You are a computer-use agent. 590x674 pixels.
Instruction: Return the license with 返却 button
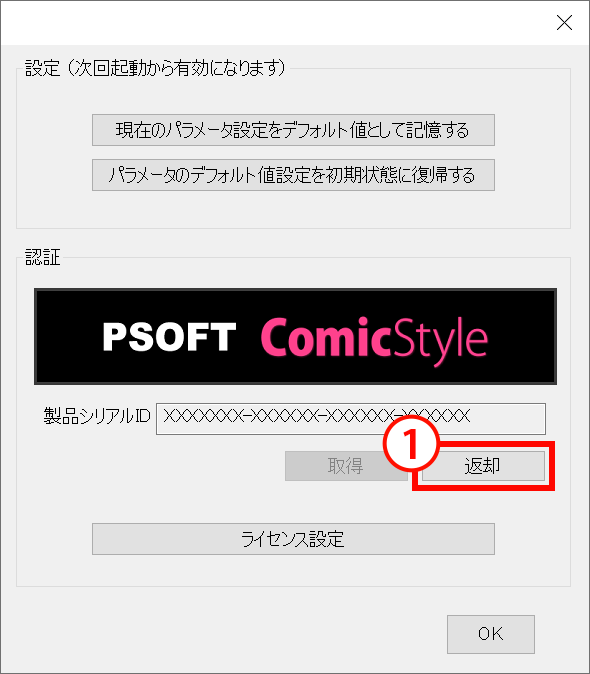[x=483, y=466]
